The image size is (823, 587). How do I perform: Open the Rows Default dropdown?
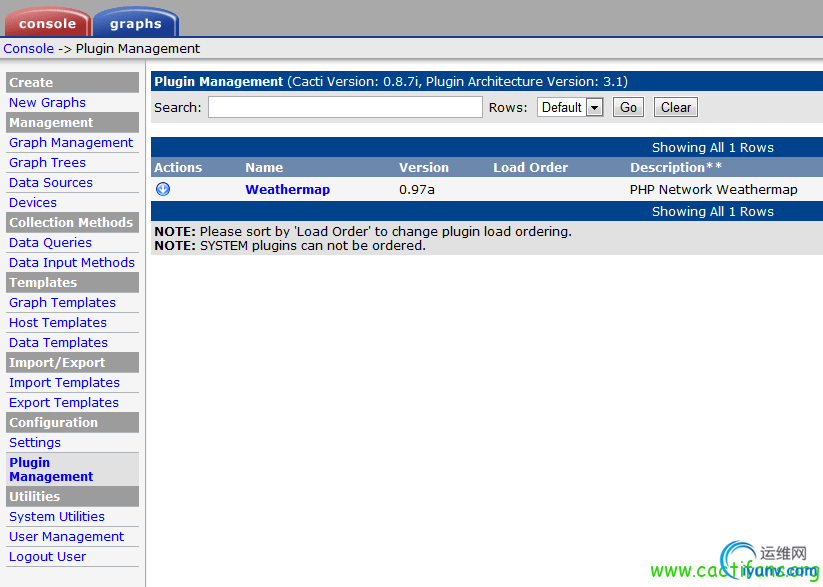pyautogui.click(x=570, y=107)
